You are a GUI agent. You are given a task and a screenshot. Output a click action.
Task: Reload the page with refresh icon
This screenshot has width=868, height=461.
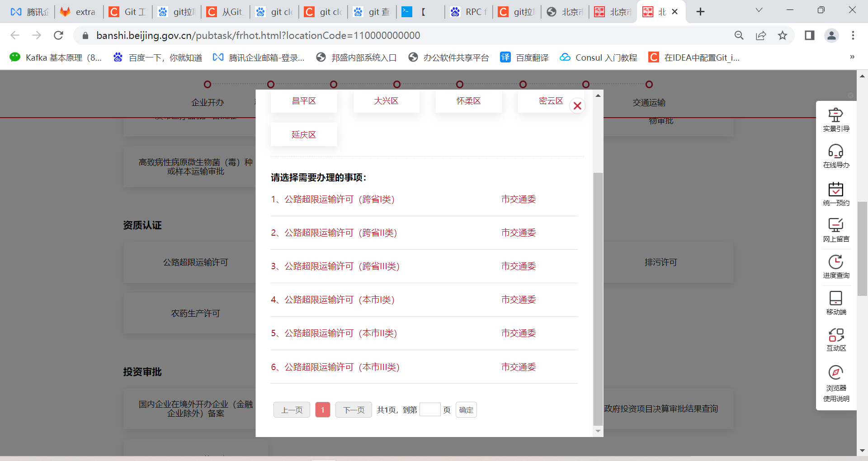click(58, 35)
